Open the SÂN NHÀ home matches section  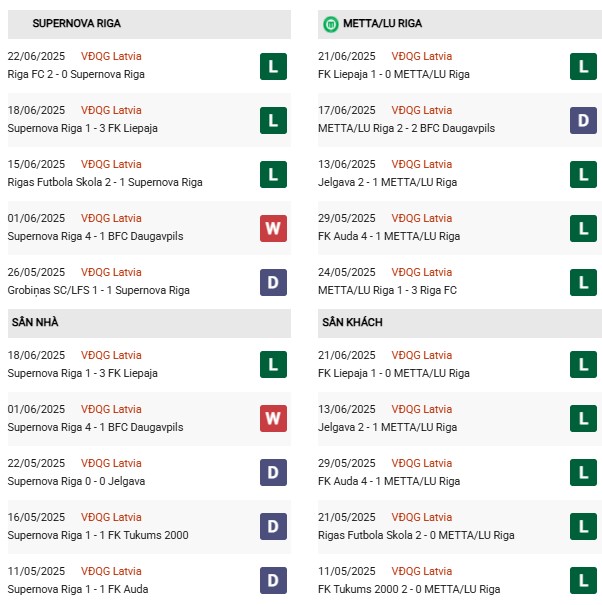tap(35, 322)
